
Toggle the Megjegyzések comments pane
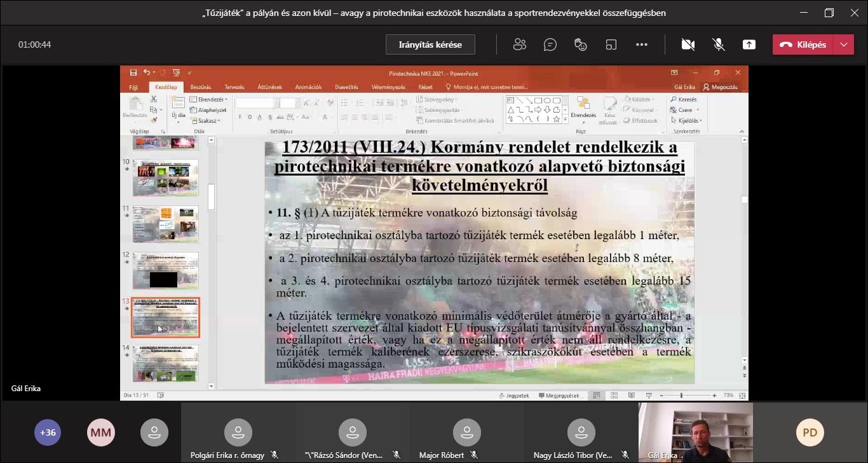coord(559,396)
